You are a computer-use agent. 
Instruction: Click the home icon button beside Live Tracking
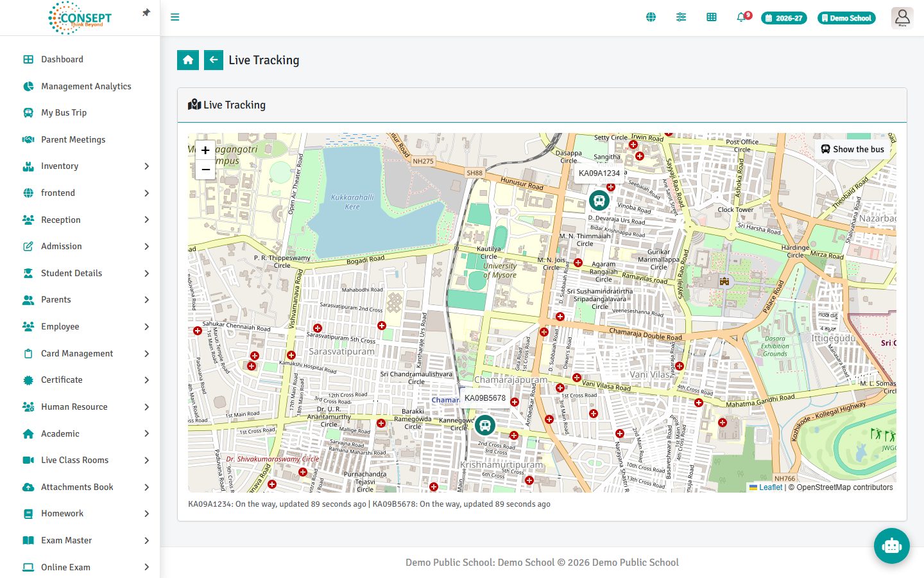[x=188, y=60]
